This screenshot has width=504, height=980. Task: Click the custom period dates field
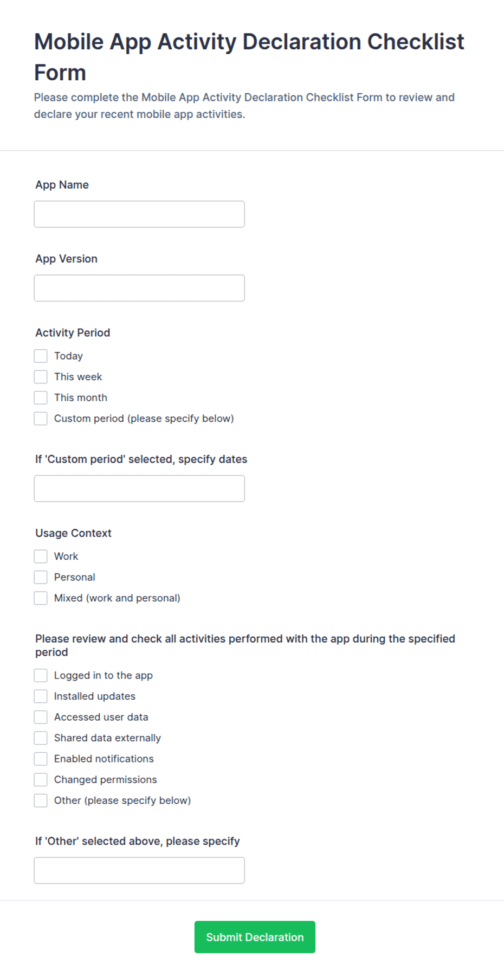point(139,489)
